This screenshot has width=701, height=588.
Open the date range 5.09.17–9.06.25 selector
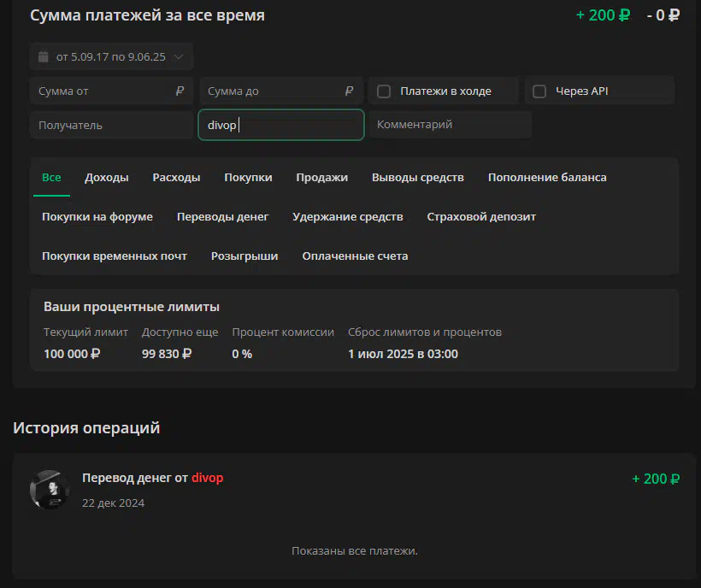[111, 56]
